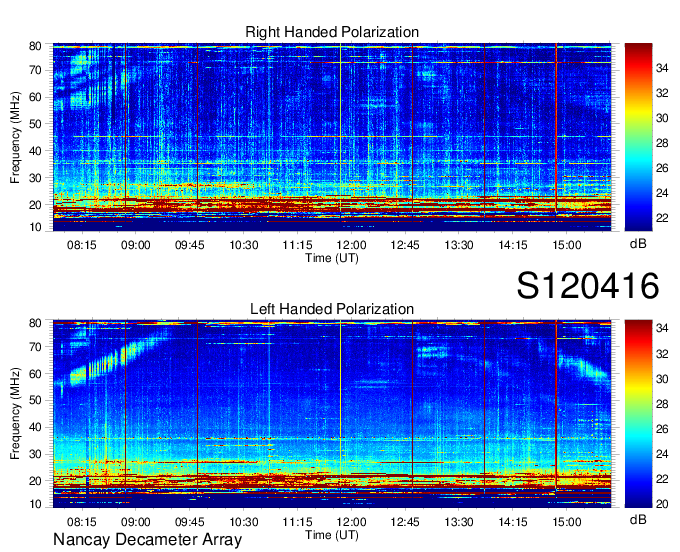
Task: Click the 15:00 tick label on top plot
Action: click(567, 245)
